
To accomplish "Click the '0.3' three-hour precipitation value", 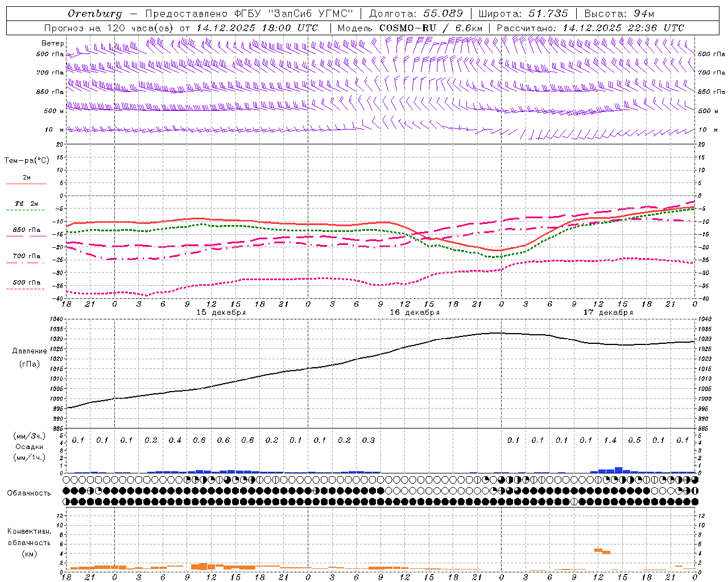I will click(x=369, y=440).
